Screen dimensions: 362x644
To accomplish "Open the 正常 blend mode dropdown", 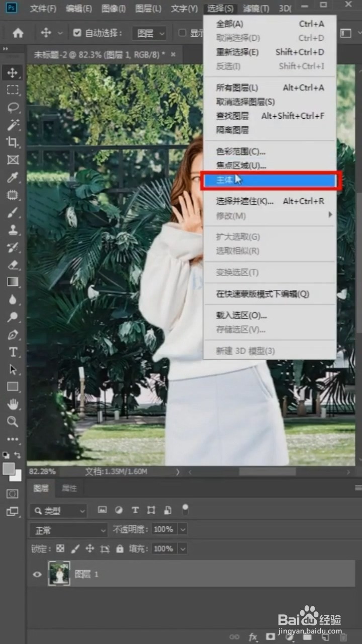I will (69, 530).
